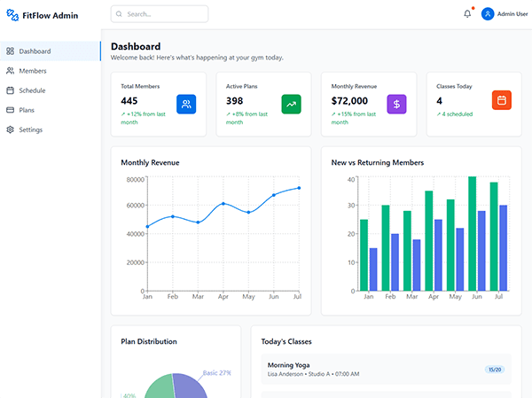Click the green June bar in members chart
The width and height of the screenshot is (532, 398).
pos(472,234)
